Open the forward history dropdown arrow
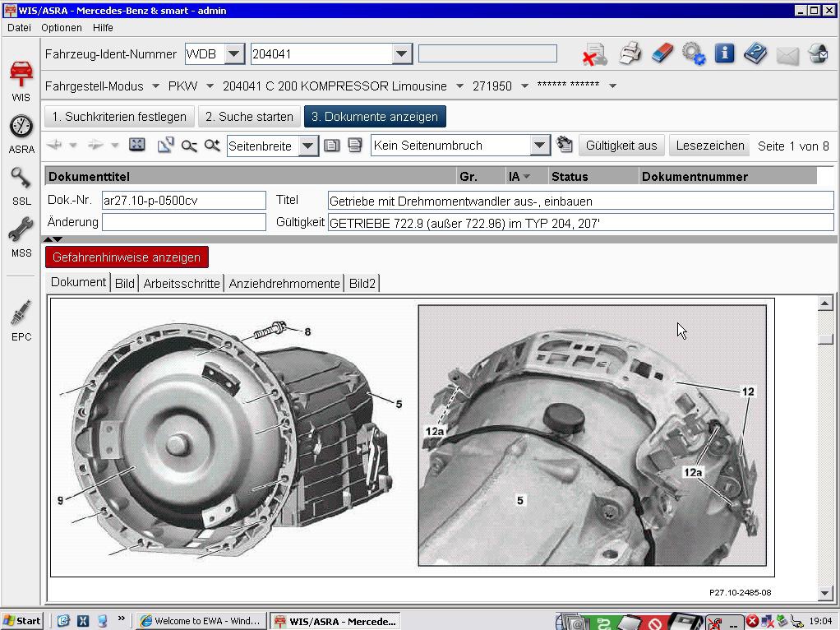The image size is (840, 630). tap(114, 145)
